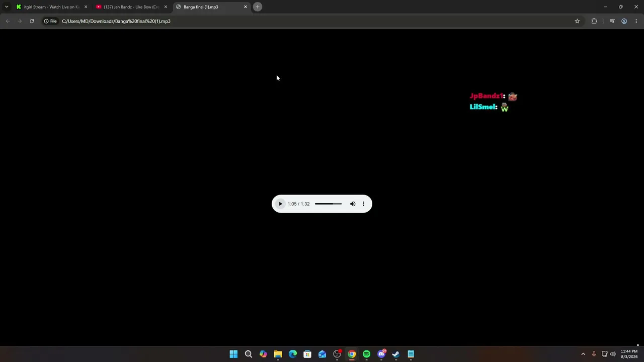The width and height of the screenshot is (644, 362).
Task: Click the LilSmel chat name
Action: click(x=483, y=107)
